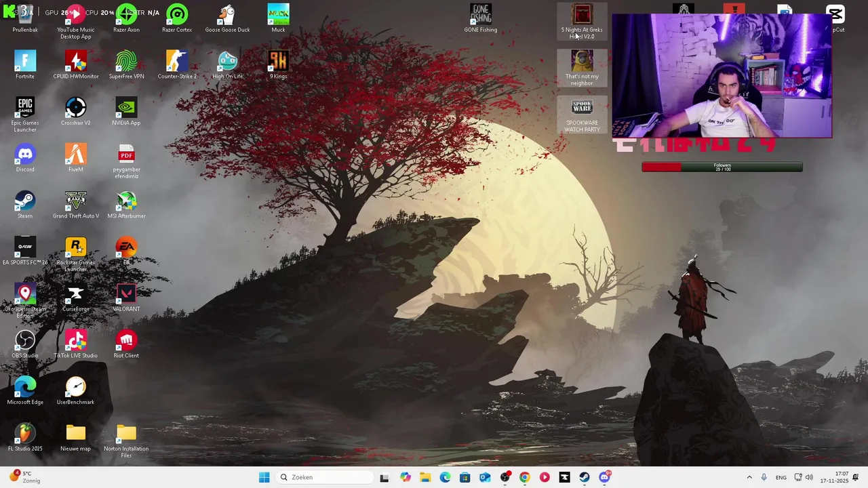Switch to Google Chrome in the taskbar

(524, 477)
